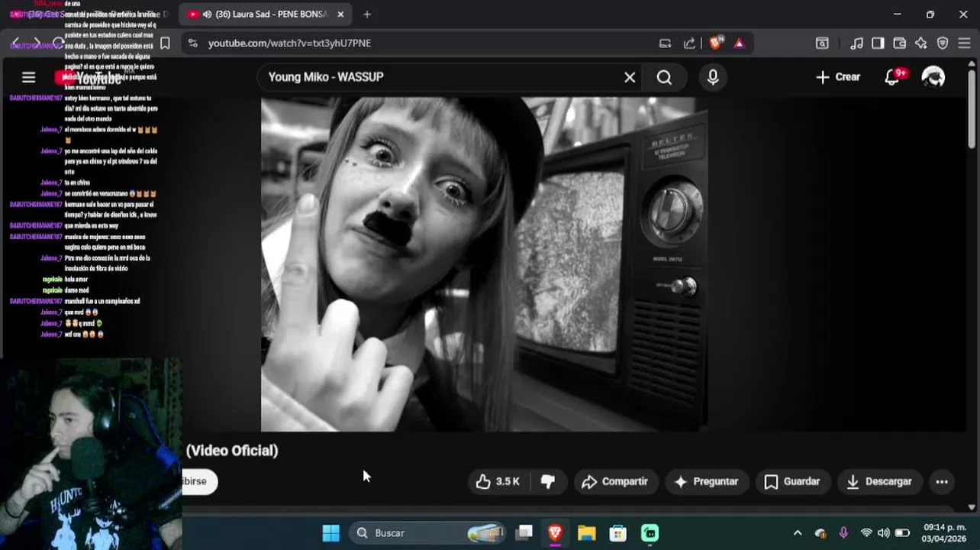Open the YouTube hamburger guide menu
980x550 pixels.
[x=28, y=77]
